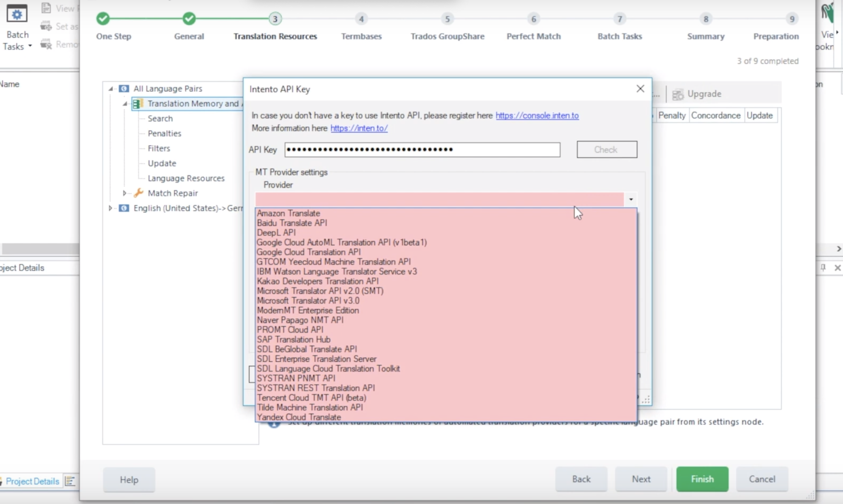Image resolution: width=843 pixels, height=504 pixels.
Task: Select Tilde Machine Translation API
Action: 446,407
